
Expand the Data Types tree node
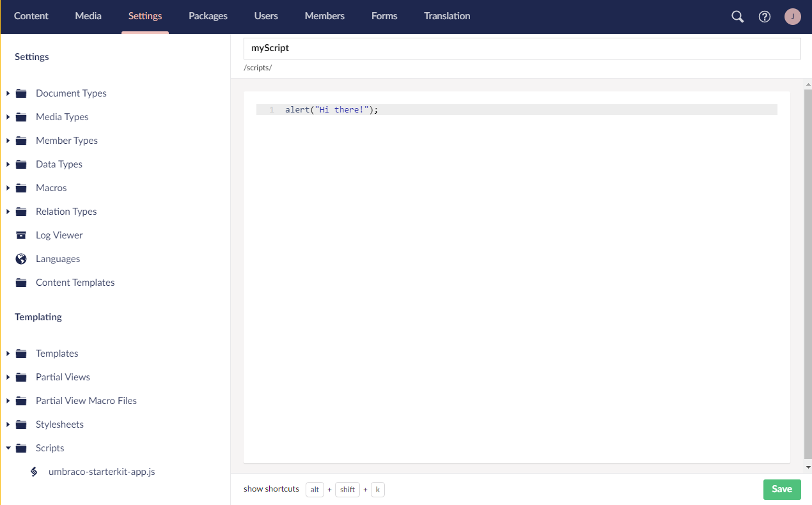(x=8, y=164)
